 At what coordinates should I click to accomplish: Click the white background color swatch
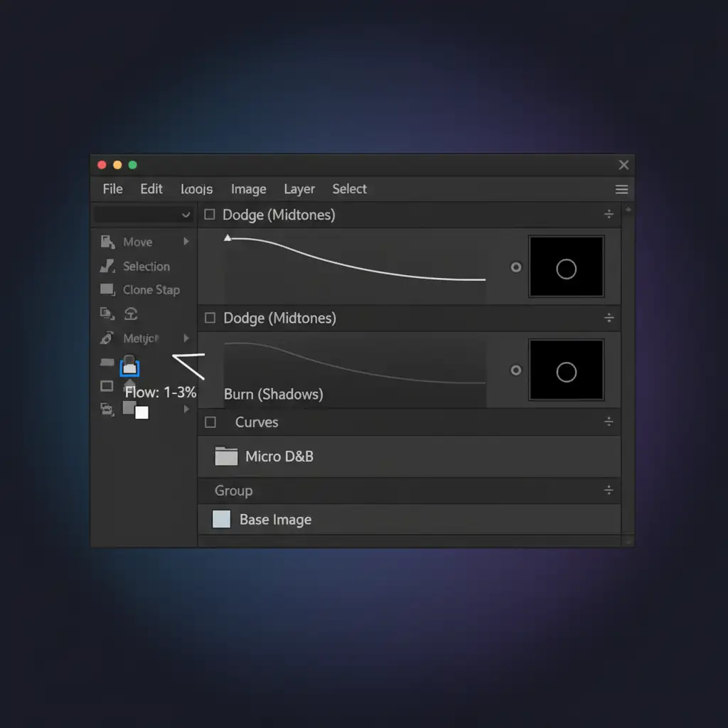[x=142, y=413]
